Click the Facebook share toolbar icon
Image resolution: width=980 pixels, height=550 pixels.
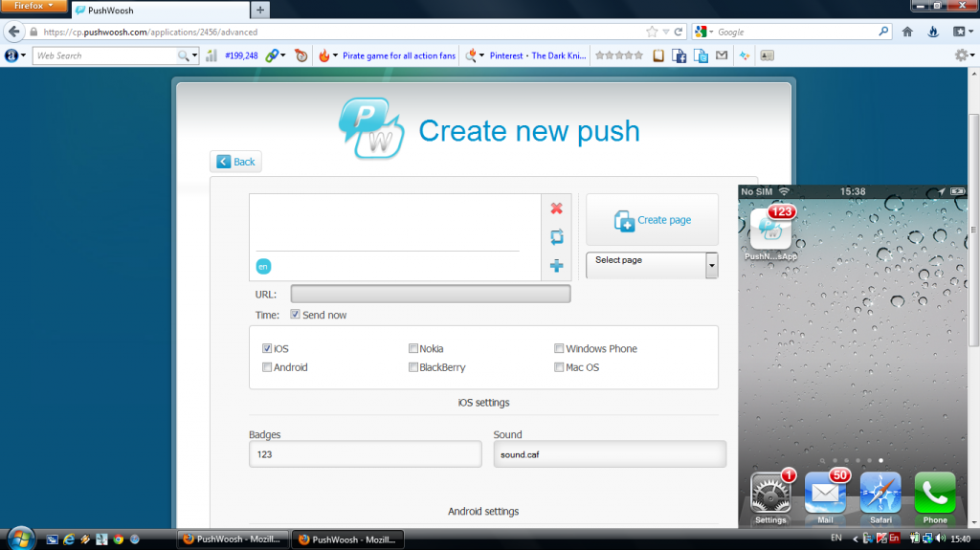point(679,55)
